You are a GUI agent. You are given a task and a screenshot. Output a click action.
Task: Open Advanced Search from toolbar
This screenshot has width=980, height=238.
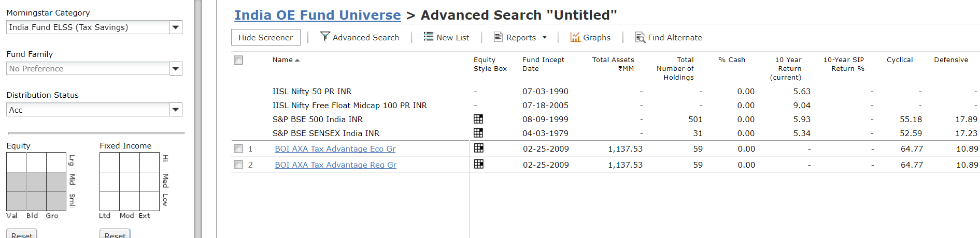tap(360, 37)
